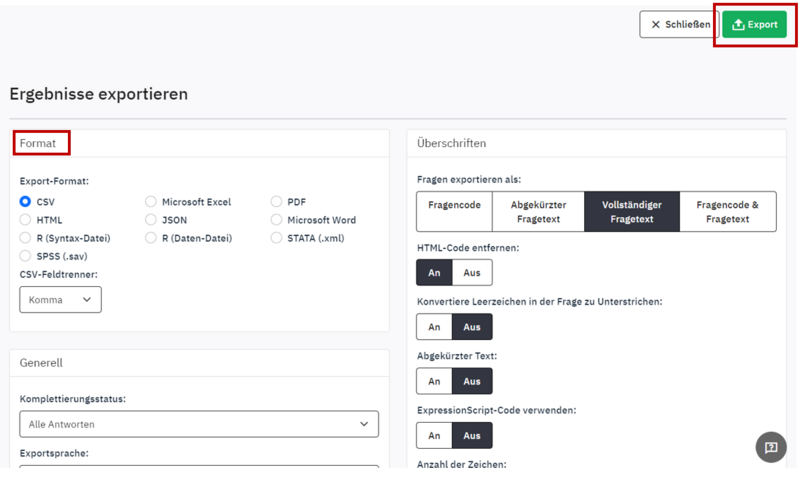Image resolution: width=800 pixels, height=482 pixels.
Task: Turn HTML-Code entfernen to Aus
Action: coord(472,272)
